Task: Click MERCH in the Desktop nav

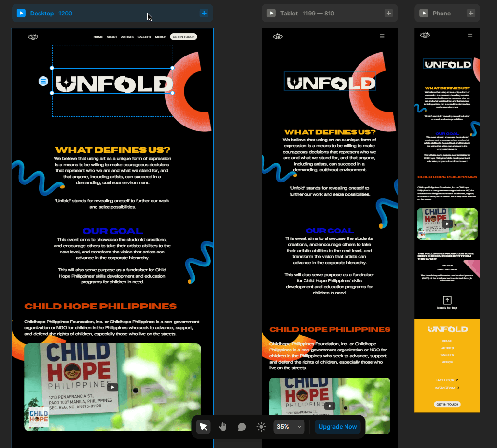Action: pyautogui.click(x=161, y=37)
